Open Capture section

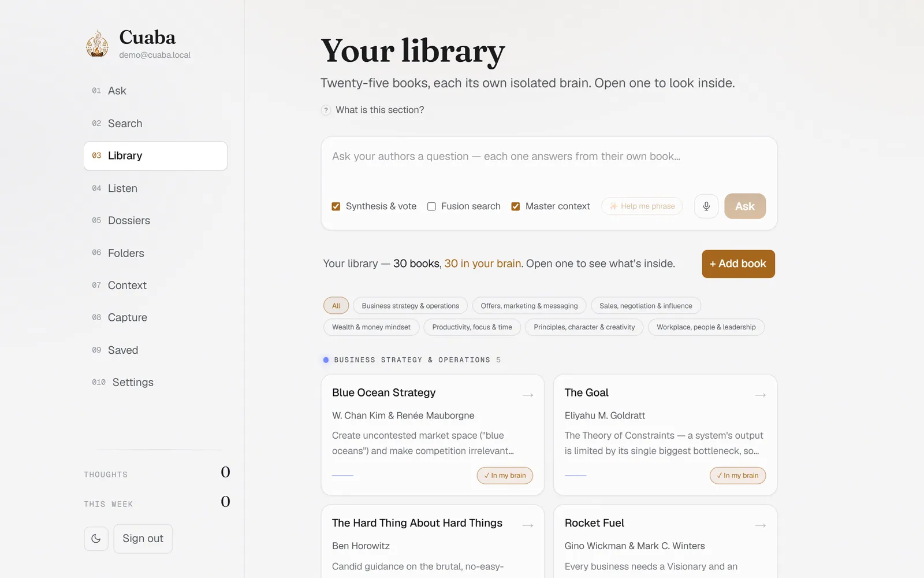pos(155,318)
